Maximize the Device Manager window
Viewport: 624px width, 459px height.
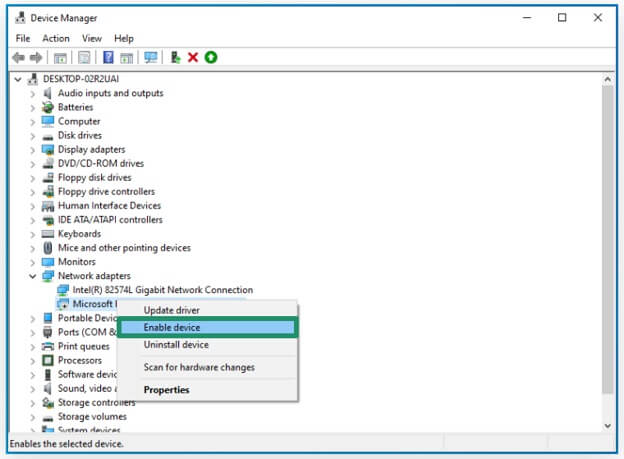562,18
